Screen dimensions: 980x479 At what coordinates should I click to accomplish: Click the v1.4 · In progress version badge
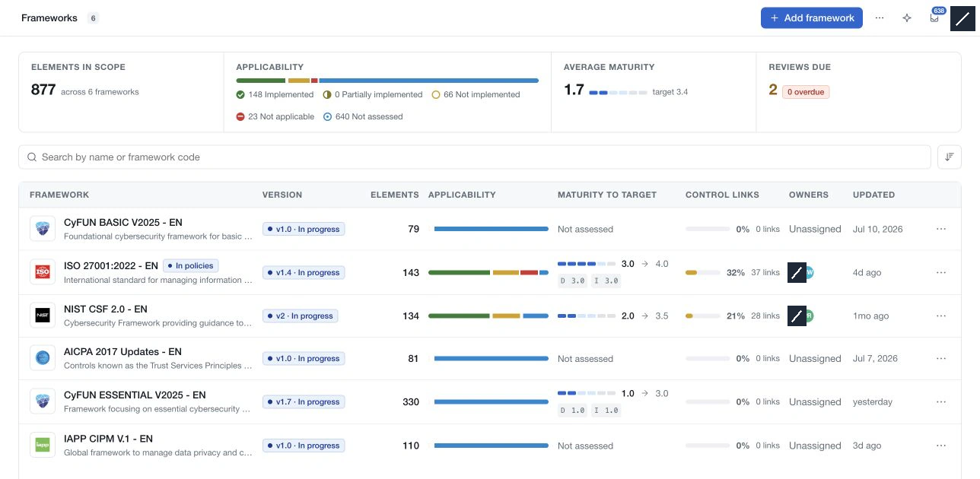click(304, 272)
